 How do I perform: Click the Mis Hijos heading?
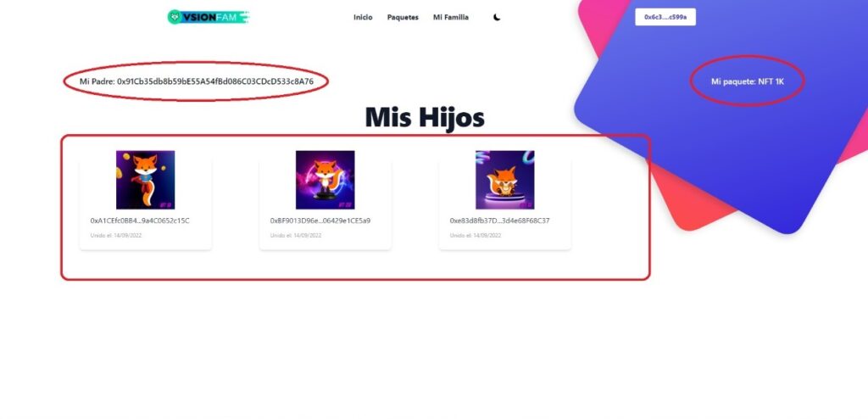tap(425, 118)
